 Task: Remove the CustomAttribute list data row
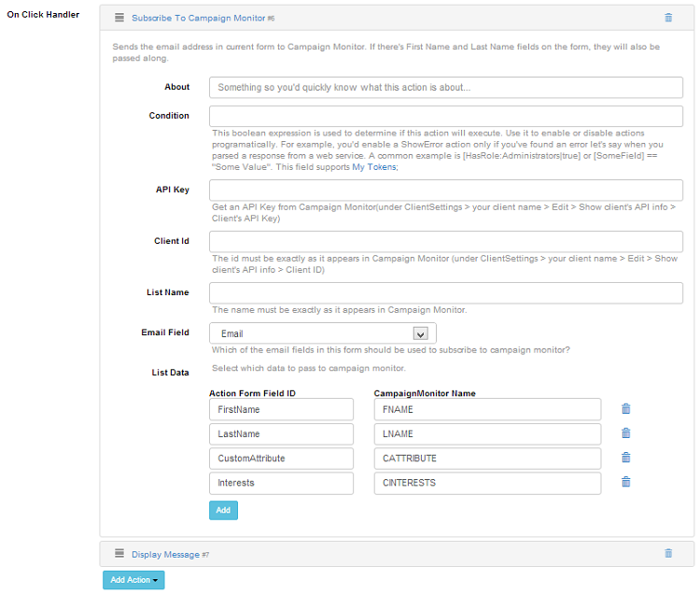coord(626,458)
